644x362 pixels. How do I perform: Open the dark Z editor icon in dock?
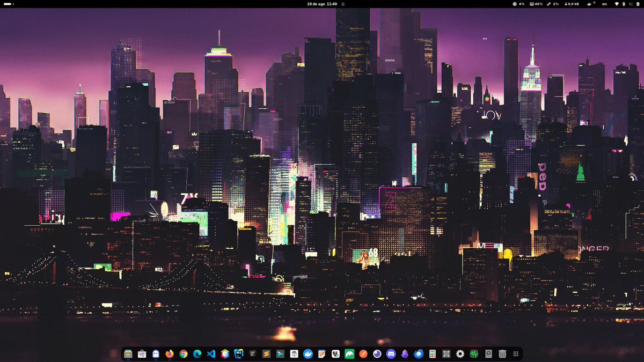tap(253, 354)
